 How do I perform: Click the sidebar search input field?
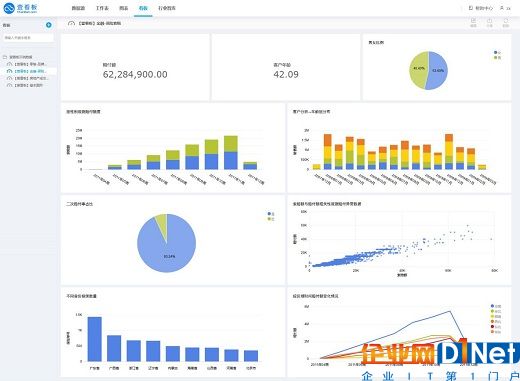click(x=28, y=38)
